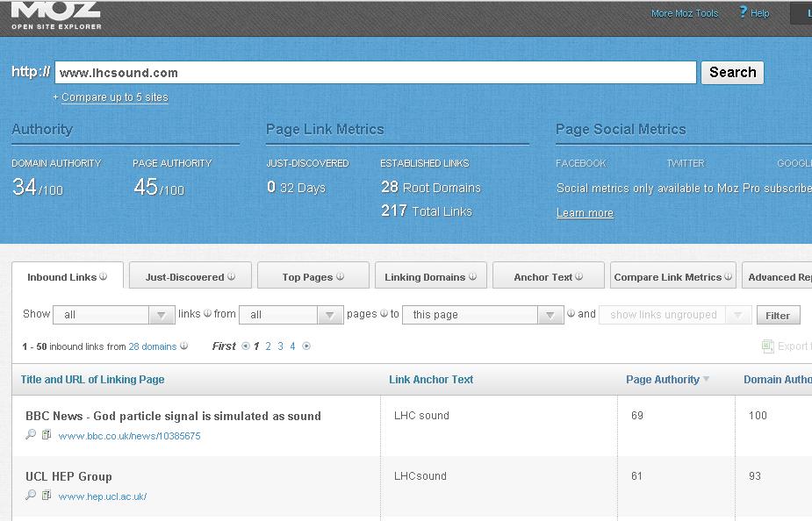
Task: Sort by 'Domain Authority' column header
Action: [778, 379]
